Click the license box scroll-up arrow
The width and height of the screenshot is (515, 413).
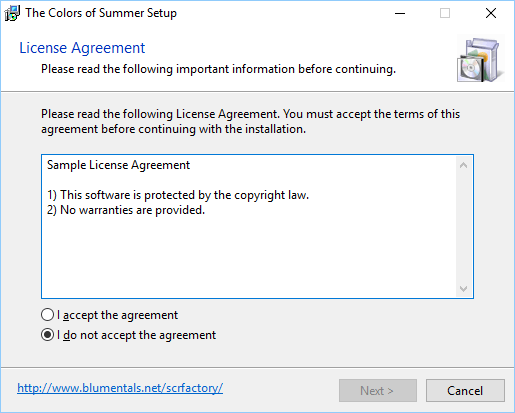463,165
